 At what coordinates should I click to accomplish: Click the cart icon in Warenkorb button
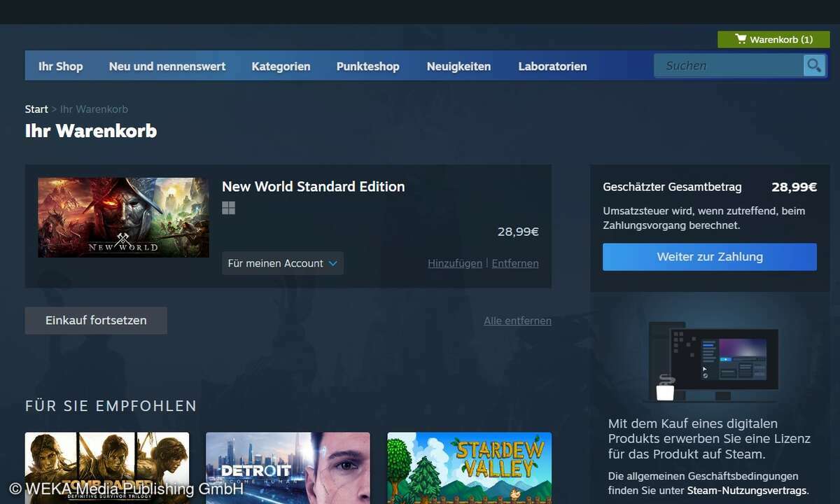(741, 39)
